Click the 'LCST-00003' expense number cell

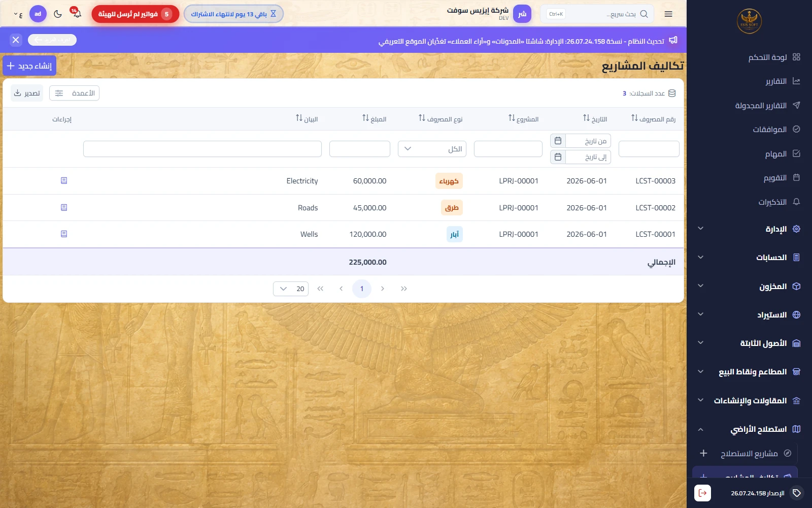click(x=655, y=181)
